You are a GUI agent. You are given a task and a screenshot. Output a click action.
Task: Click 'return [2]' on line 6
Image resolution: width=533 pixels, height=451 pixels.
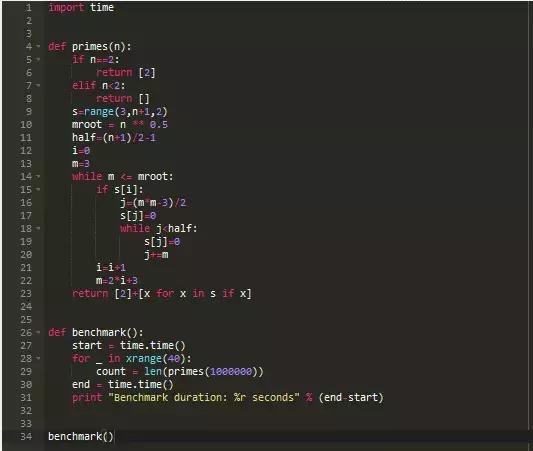click(x=126, y=72)
